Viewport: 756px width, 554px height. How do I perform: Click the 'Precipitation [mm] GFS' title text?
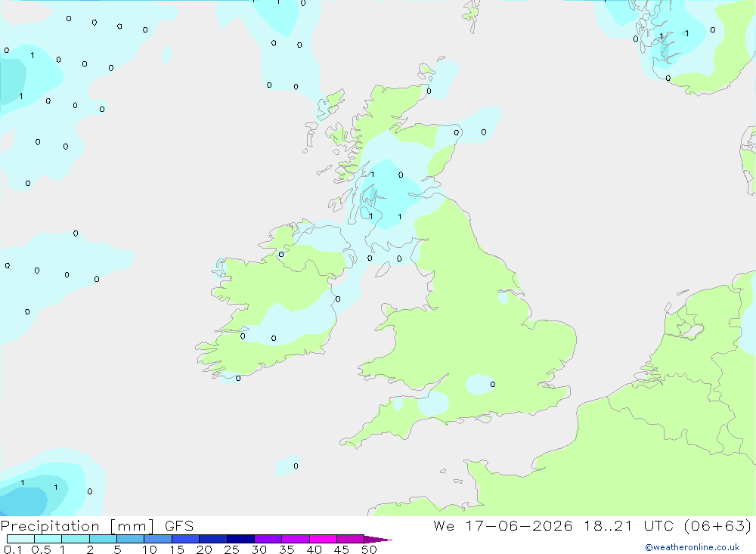(97, 526)
